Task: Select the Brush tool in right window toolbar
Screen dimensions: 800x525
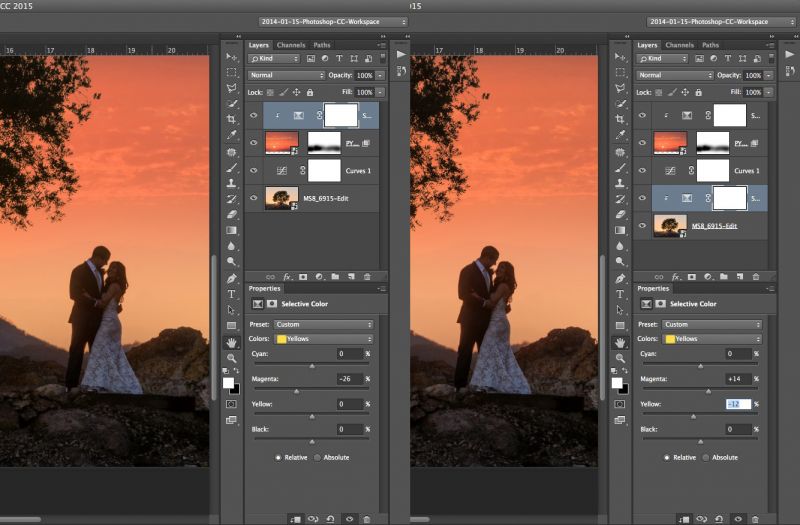Action: [x=620, y=167]
